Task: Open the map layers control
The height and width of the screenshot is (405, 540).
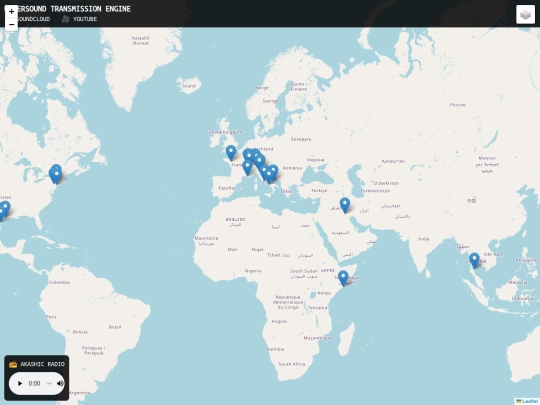Action: (525, 14)
